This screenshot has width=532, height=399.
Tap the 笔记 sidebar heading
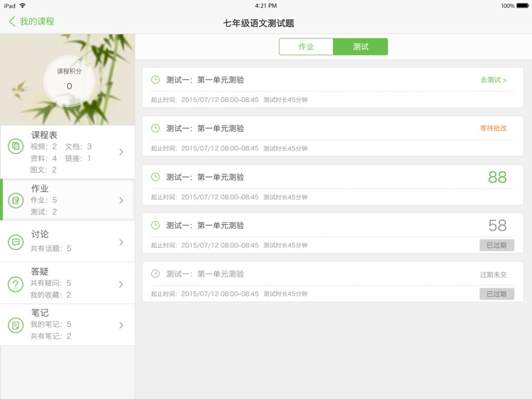point(40,313)
